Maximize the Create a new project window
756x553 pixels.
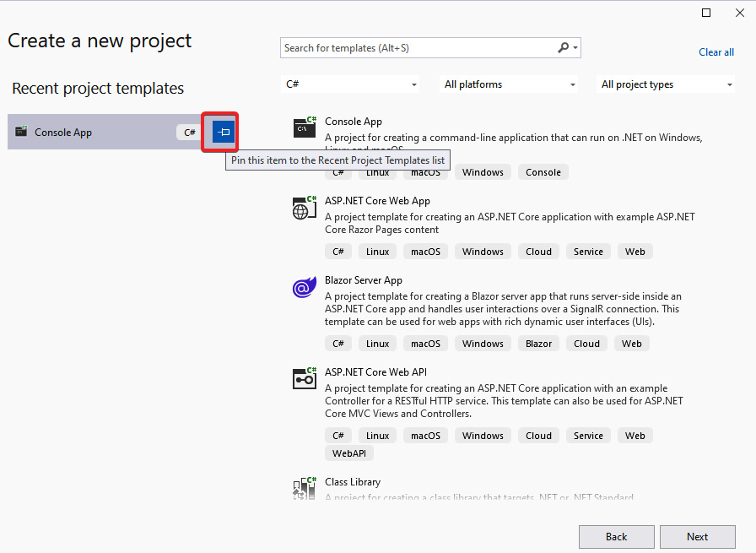pos(706,13)
